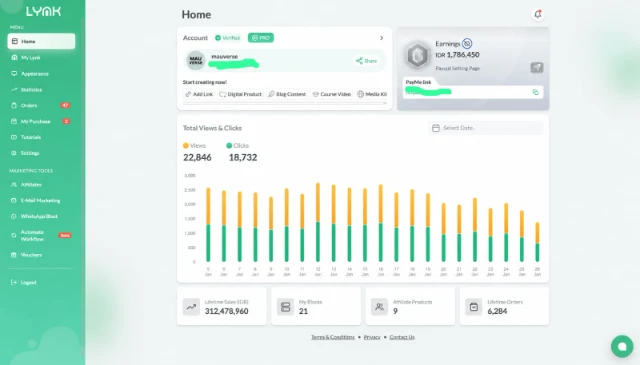Toggle the Views legend item

(194, 146)
